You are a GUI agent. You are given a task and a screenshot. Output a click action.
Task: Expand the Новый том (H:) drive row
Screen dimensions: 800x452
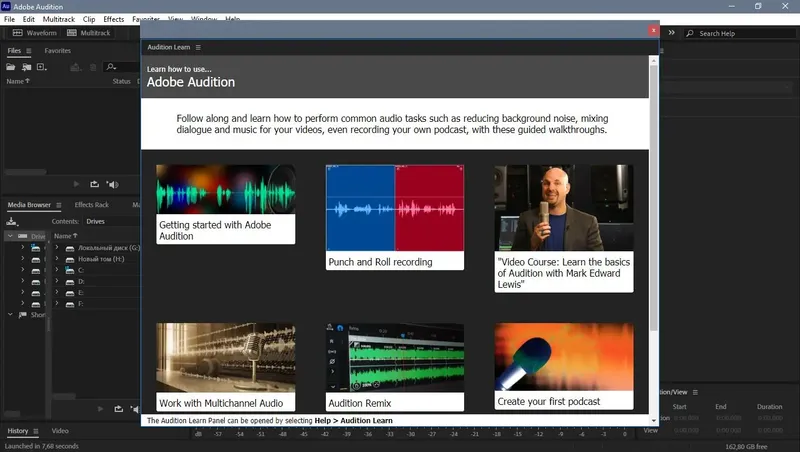57,259
